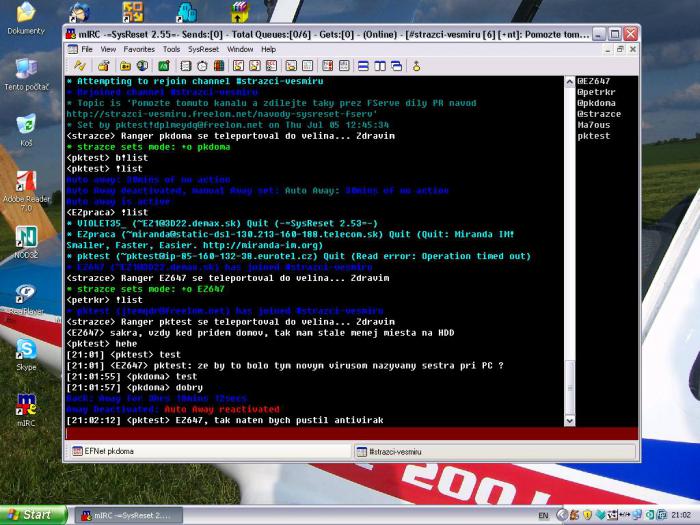
Task: Open the File menu
Action: pos(87,49)
